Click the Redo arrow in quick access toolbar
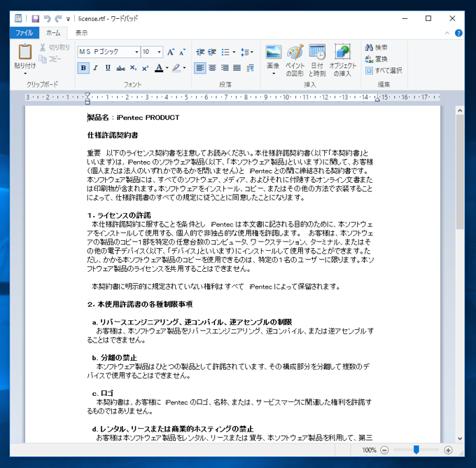The height and width of the screenshot is (468, 476). pos(58,19)
